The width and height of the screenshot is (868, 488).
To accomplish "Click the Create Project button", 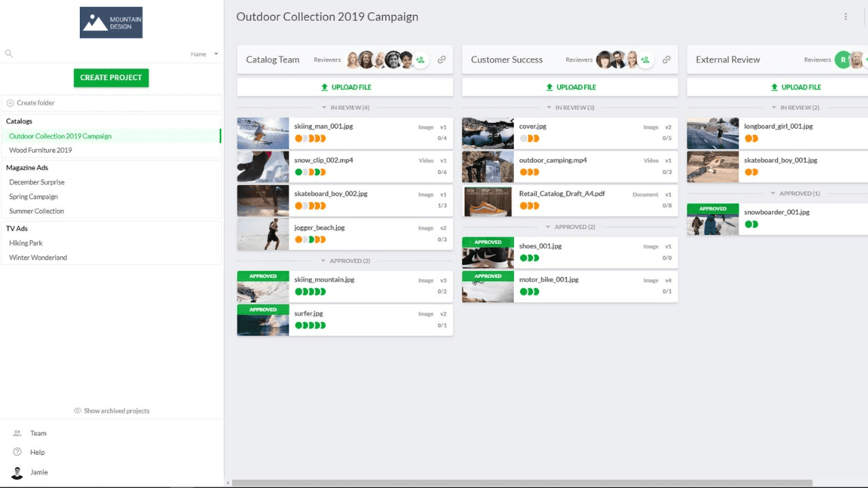I will point(111,78).
